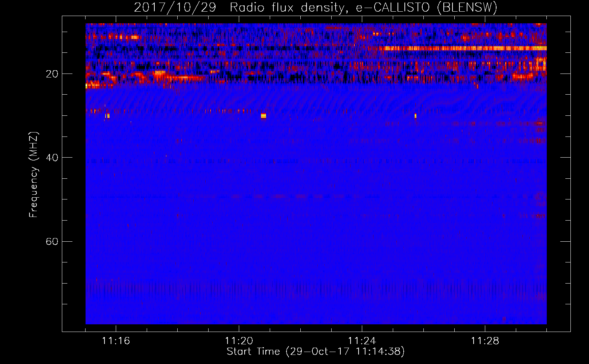Click the '40' frequency tick label
This screenshot has height=364, width=589.
point(52,158)
